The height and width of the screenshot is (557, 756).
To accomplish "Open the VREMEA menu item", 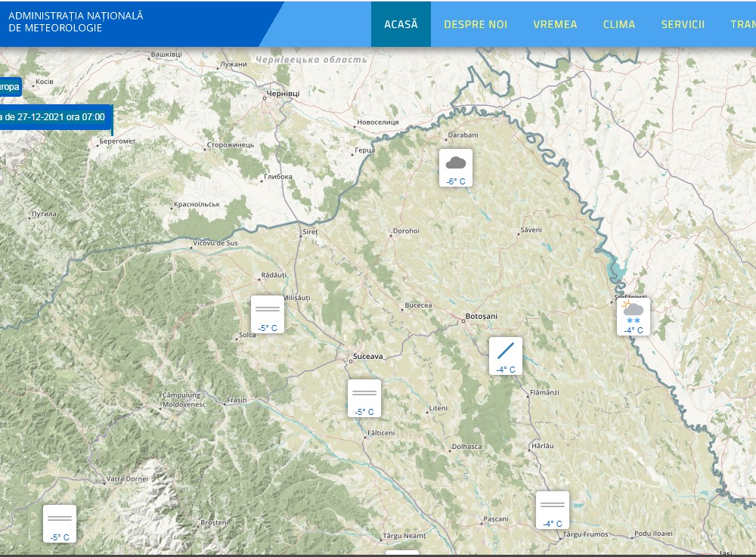I will (x=555, y=24).
